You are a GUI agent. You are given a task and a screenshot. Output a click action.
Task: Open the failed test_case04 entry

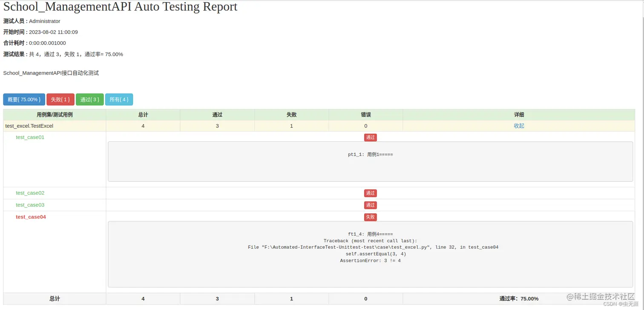coord(31,217)
